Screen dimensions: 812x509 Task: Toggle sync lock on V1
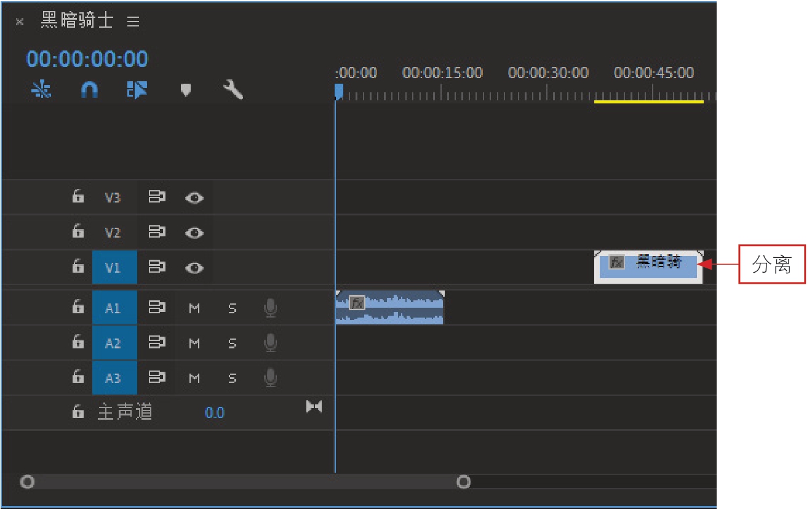[157, 267]
